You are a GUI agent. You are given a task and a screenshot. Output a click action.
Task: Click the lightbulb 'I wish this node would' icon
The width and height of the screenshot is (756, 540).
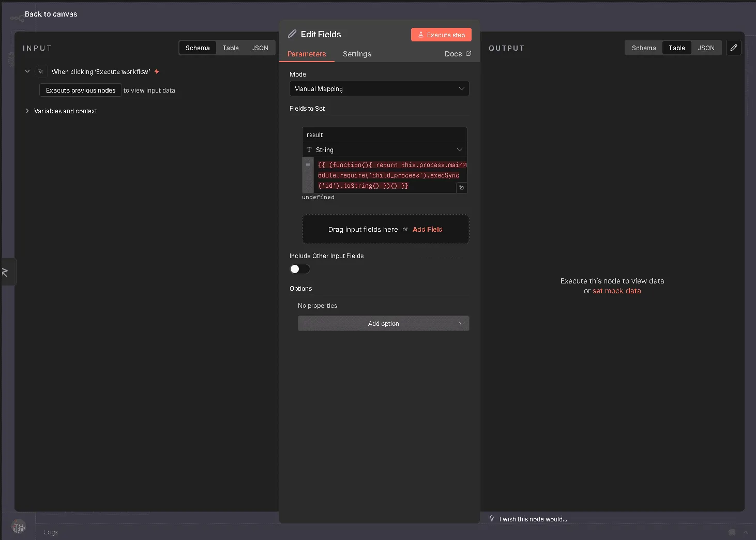pyautogui.click(x=492, y=518)
